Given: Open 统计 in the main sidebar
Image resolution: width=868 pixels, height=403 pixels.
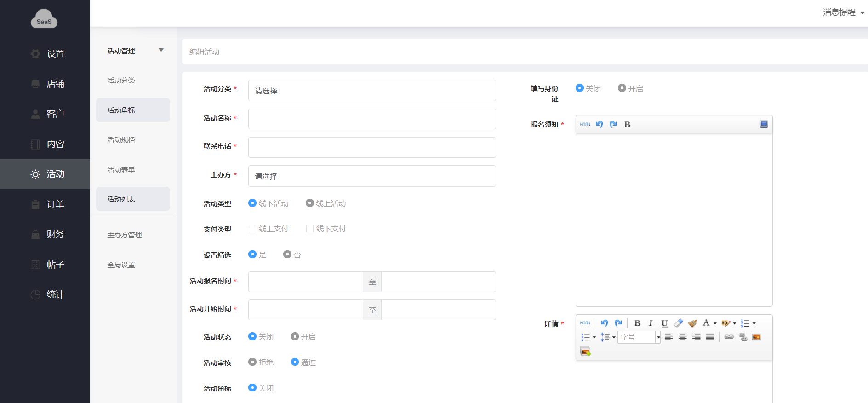Looking at the screenshot, I should 45,294.
